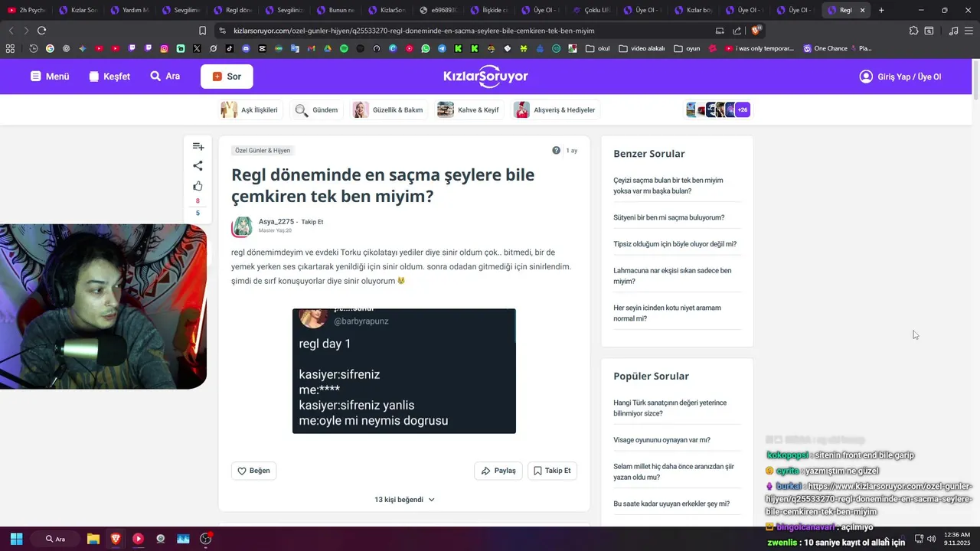Select the Alışveriş & Hediyeler category

[x=555, y=110]
